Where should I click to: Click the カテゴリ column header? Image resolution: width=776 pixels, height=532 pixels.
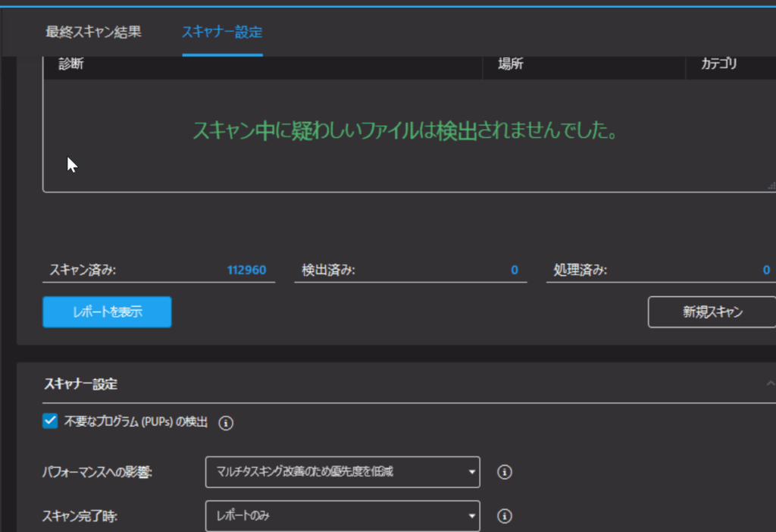[x=718, y=64]
